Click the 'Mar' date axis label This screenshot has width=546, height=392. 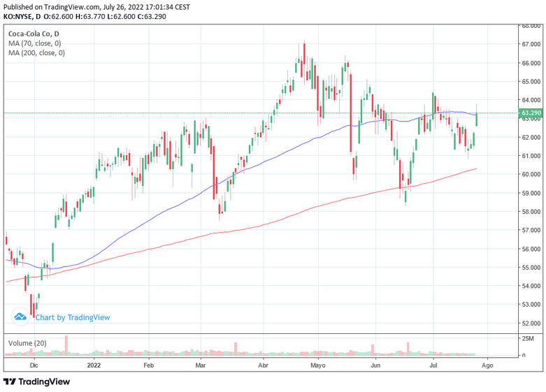click(x=201, y=365)
